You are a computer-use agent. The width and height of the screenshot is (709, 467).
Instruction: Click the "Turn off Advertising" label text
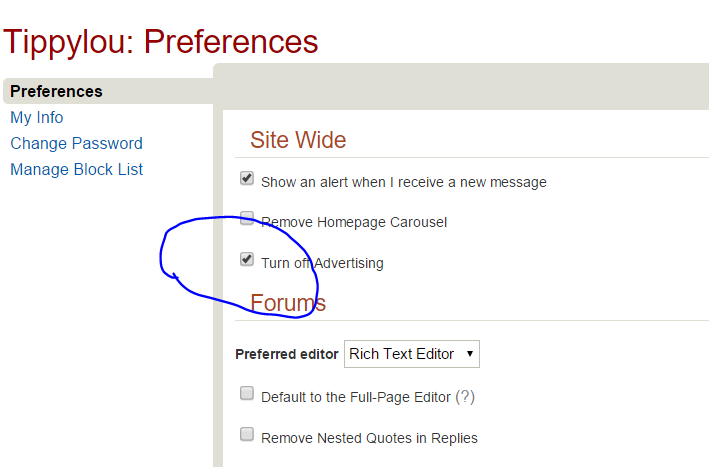(322, 264)
